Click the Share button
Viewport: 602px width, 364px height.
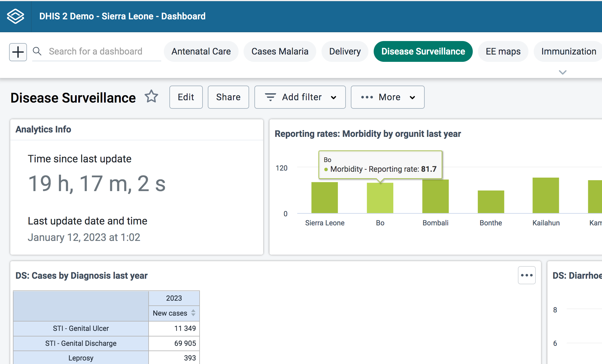pos(228,97)
